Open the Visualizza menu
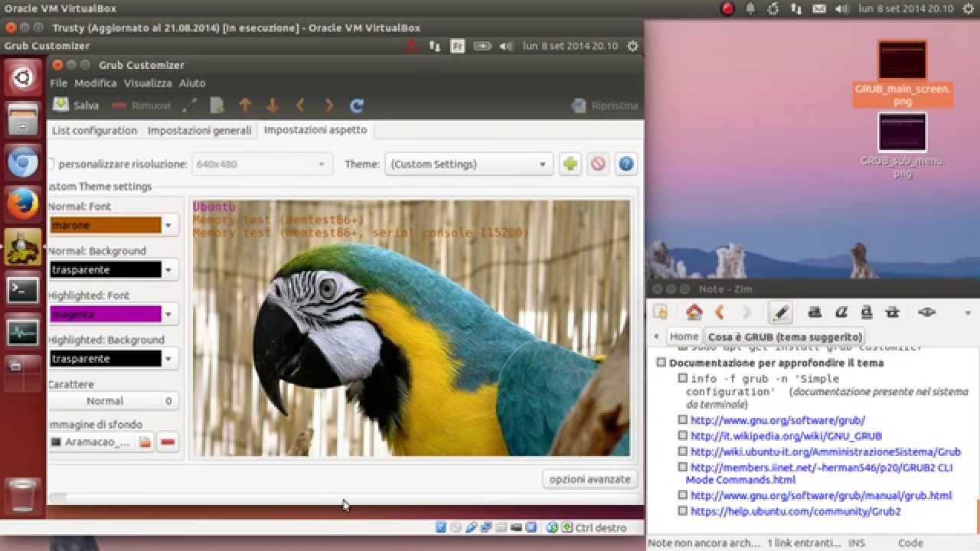The width and height of the screenshot is (980, 551). pos(148,83)
